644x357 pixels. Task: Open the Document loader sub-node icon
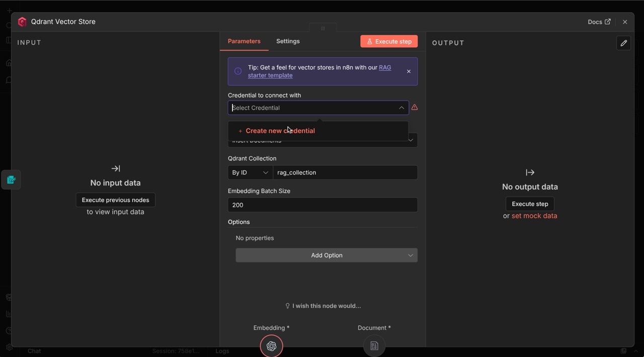coord(374,346)
